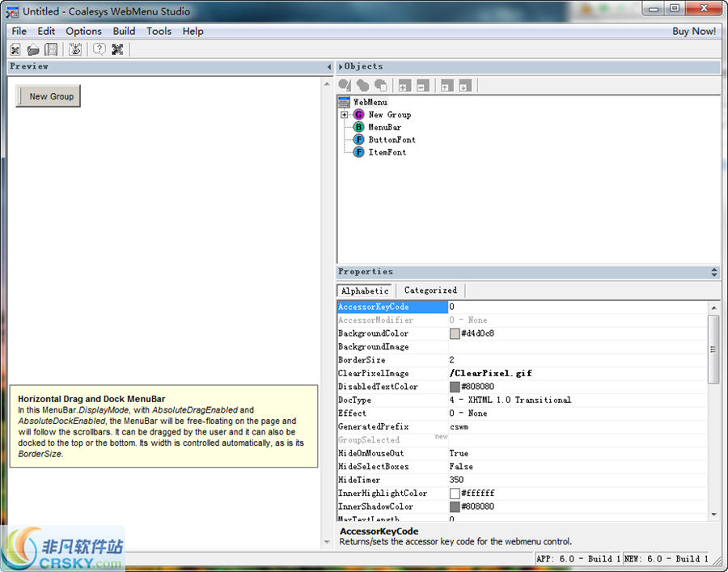Click the Help speech-bubble toolbar icon

(99, 49)
